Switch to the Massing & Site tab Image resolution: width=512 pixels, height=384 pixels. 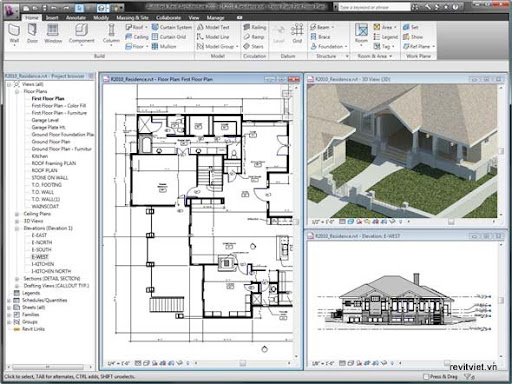click(x=132, y=18)
